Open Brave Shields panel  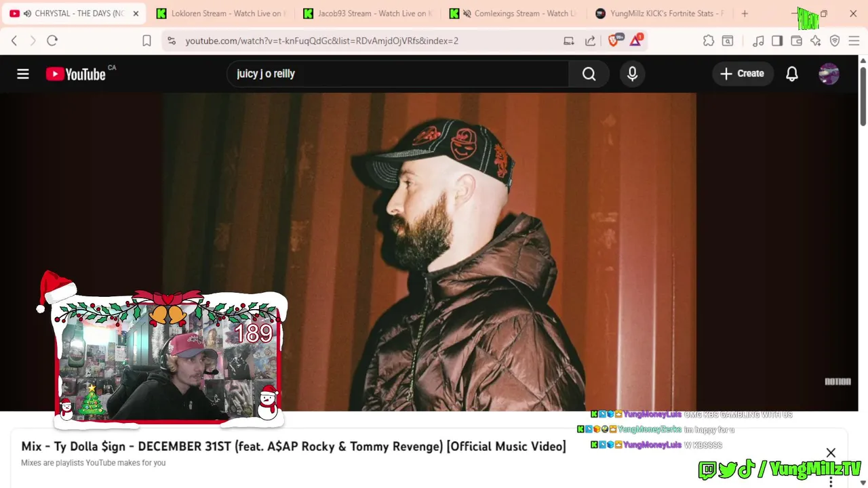tap(614, 41)
